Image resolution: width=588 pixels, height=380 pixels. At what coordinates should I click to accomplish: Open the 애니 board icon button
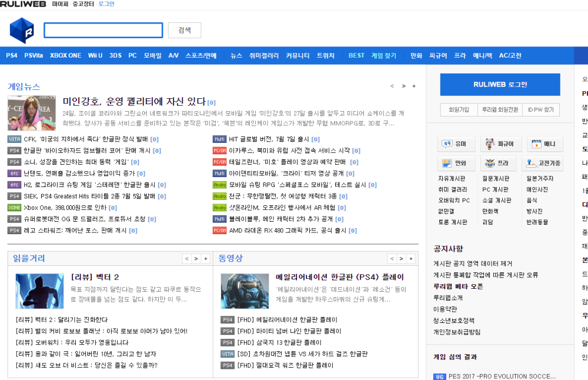(x=544, y=144)
